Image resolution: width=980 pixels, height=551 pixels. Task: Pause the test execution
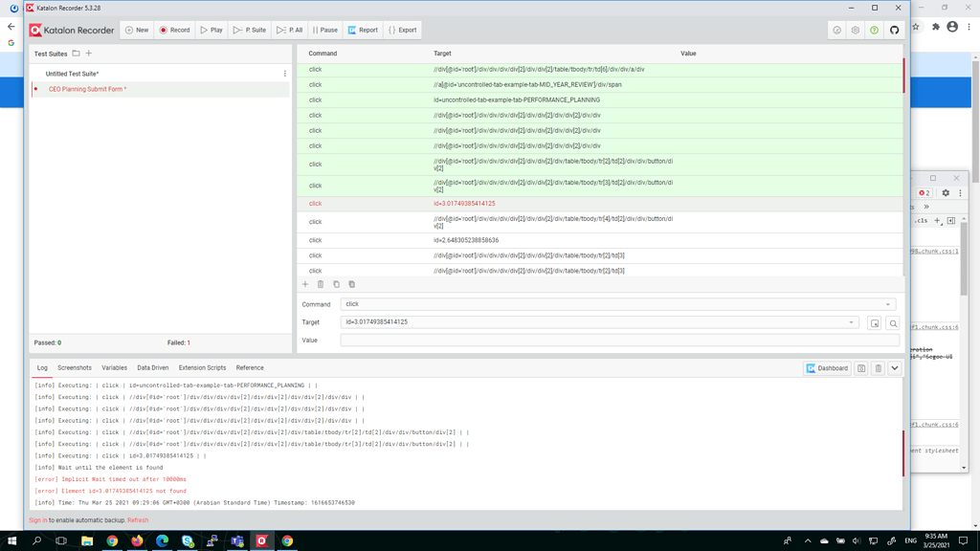[x=325, y=30]
